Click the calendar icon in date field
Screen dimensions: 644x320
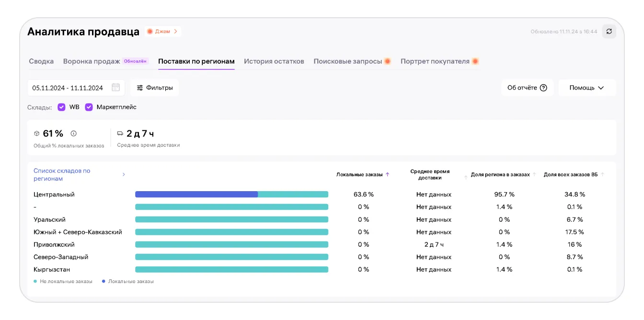pyautogui.click(x=115, y=88)
